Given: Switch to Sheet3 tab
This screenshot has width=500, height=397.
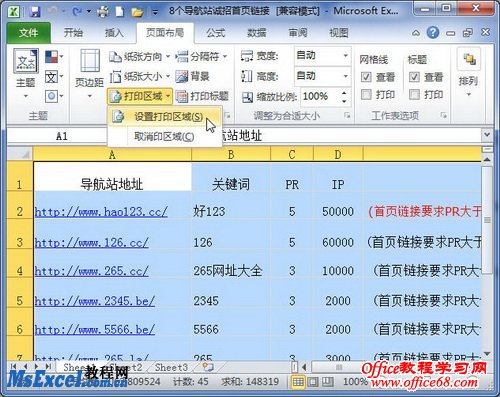Looking at the screenshot, I should coord(171,367).
